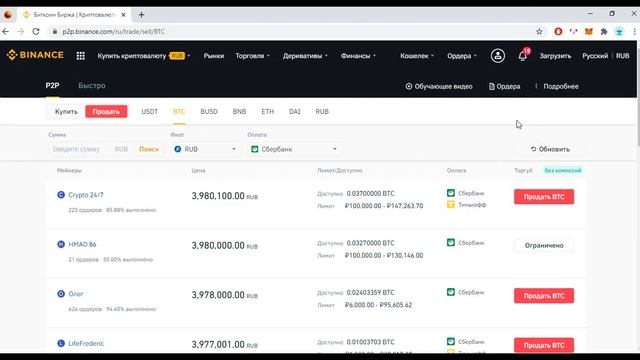Open Ордера link in P2P bar
The image size is (640, 360).
coord(504,86)
